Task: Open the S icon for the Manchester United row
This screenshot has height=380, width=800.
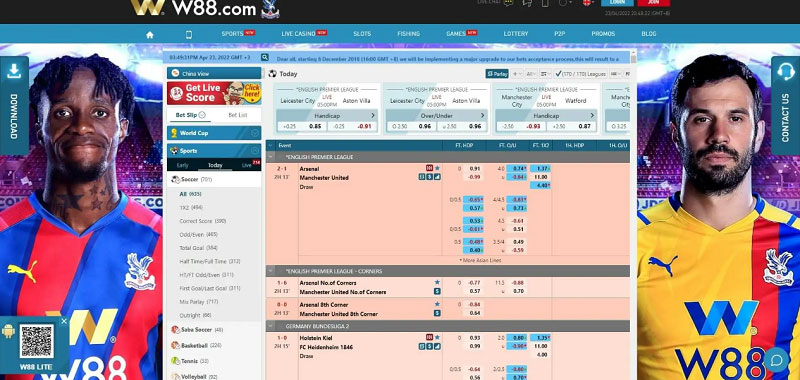Action: point(430,177)
